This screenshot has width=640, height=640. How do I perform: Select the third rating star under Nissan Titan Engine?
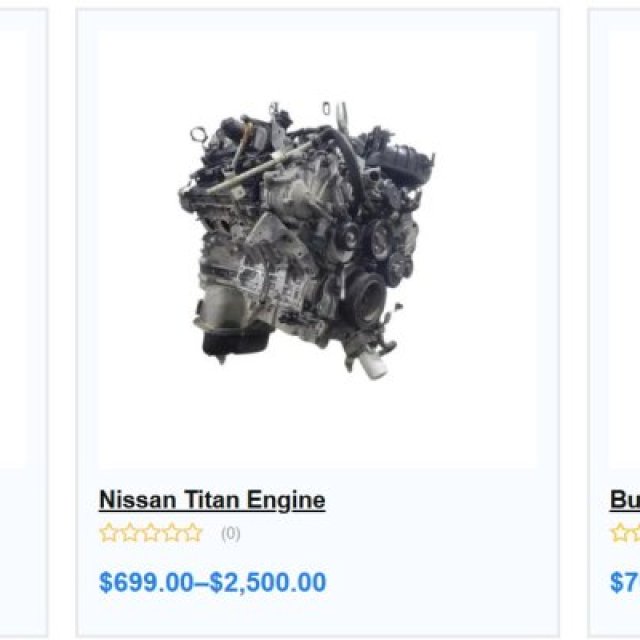click(151, 533)
